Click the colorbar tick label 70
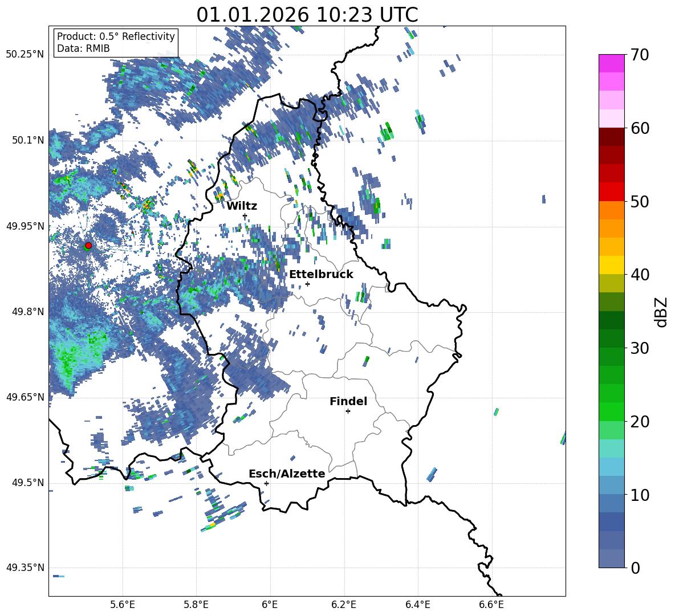 [640, 55]
